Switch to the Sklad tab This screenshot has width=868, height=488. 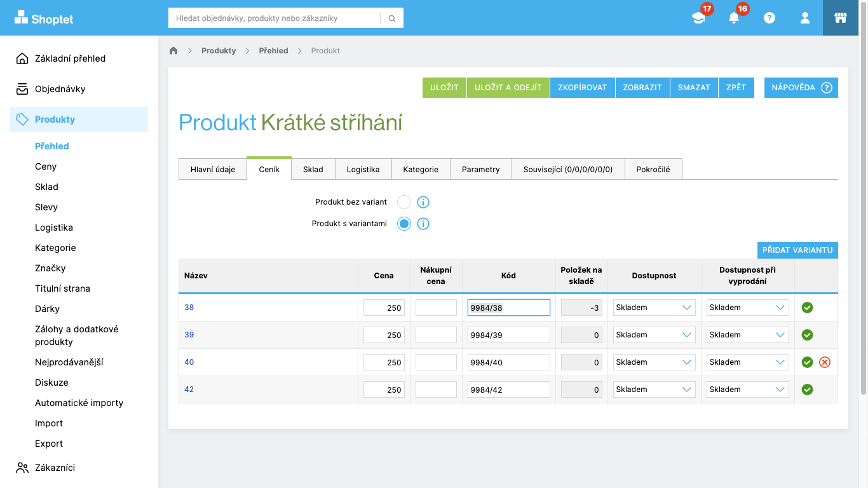click(313, 170)
